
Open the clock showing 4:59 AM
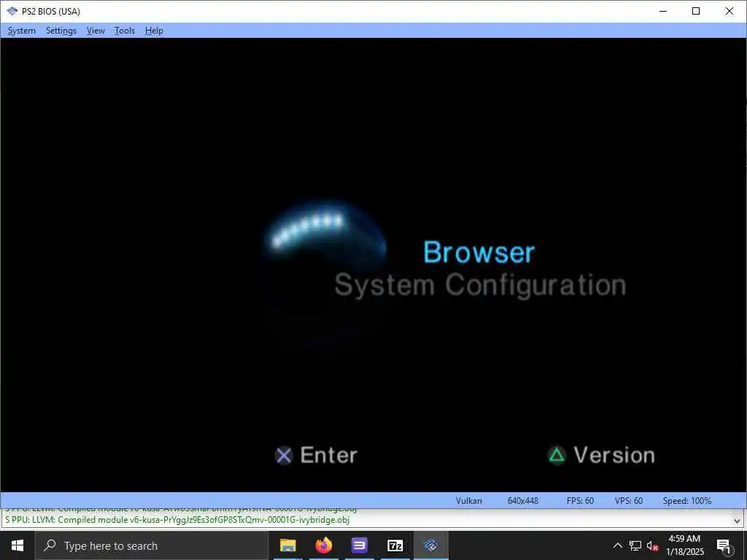tap(684, 545)
